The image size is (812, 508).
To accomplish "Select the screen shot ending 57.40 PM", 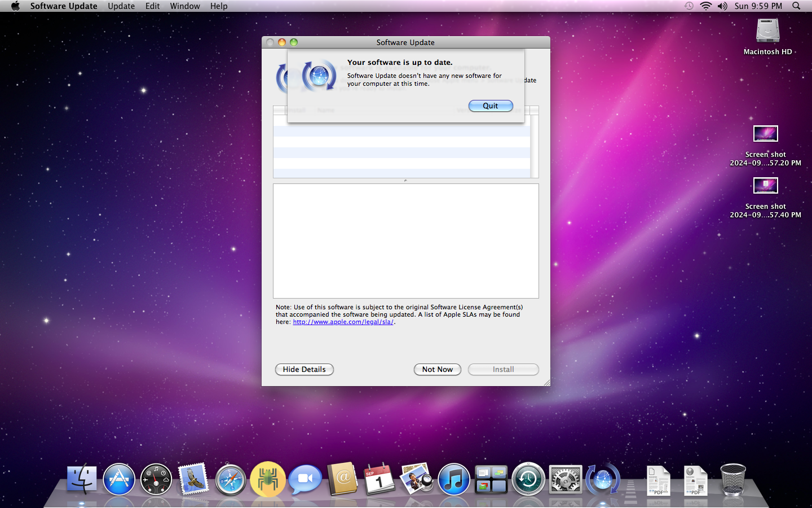I will (765, 198).
